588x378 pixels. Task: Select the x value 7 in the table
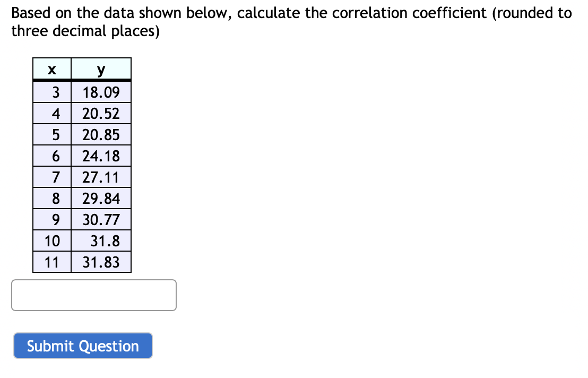tap(52, 177)
